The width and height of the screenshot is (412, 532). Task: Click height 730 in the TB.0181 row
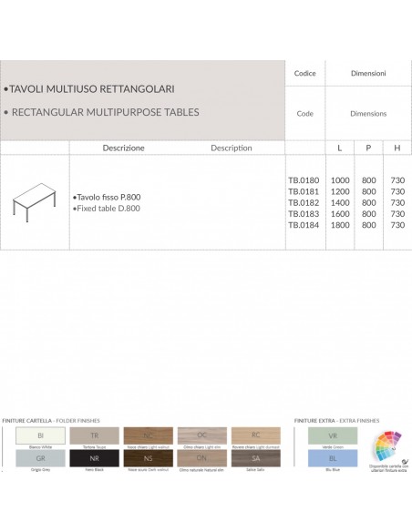coord(397,191)
